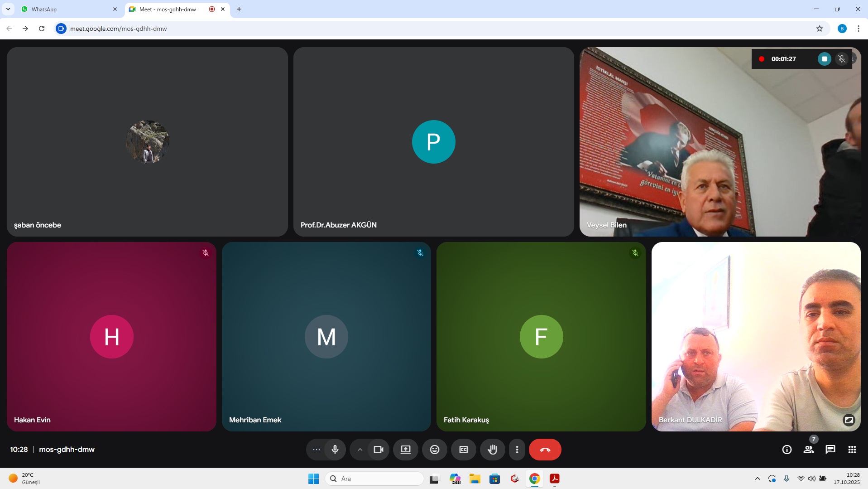Show the participants people panel

coord(809,450)
